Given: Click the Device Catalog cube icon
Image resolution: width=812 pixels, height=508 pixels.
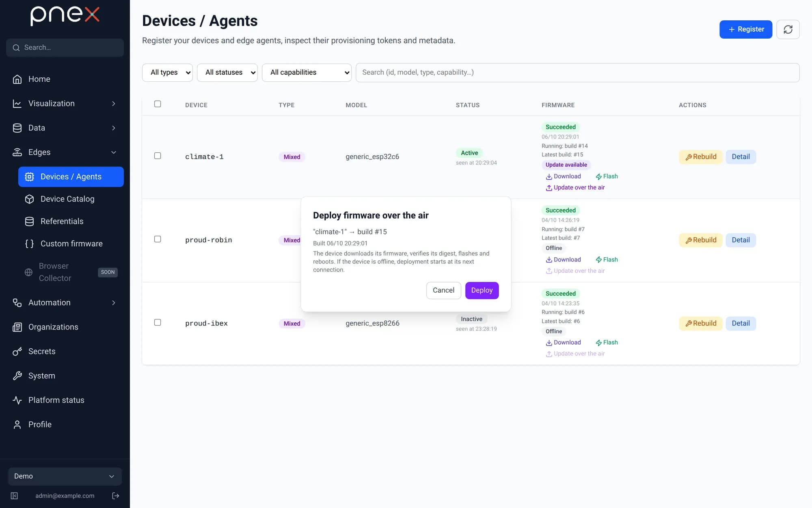Looking at the screenshot, I should (x=29, y=199).
